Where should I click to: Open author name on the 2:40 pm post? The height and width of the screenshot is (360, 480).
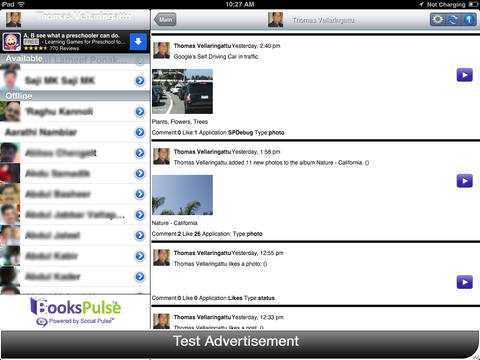202,46
